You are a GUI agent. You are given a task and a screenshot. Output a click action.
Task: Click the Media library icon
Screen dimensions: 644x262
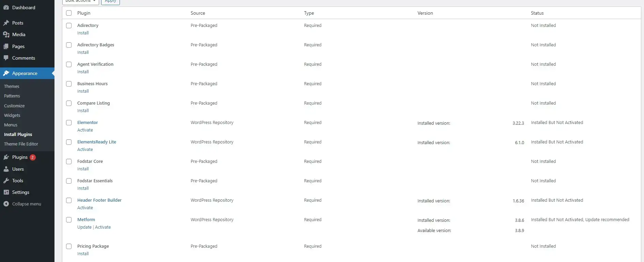[6, 34]
